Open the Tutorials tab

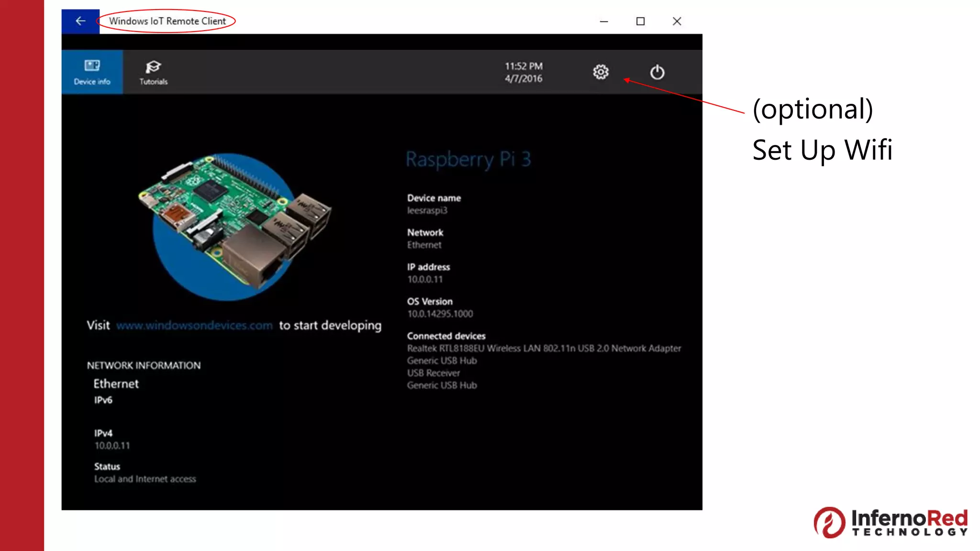tap(153, 72)
